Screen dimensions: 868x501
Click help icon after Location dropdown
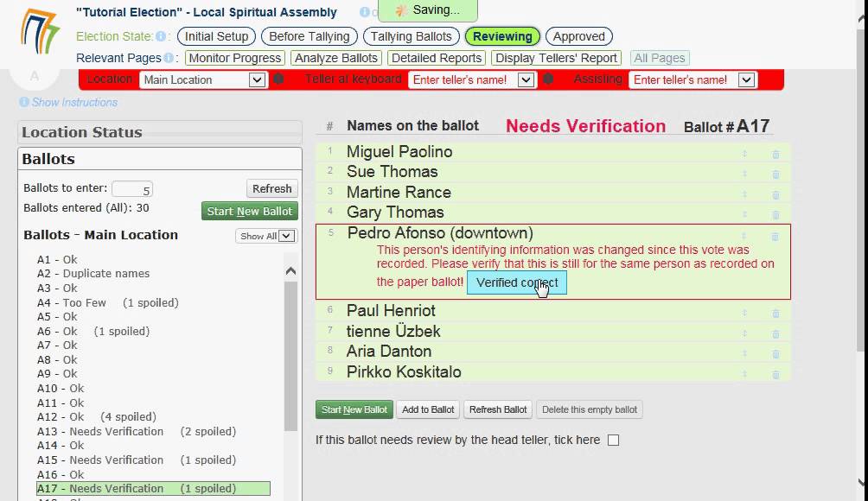tap(278, 79)
